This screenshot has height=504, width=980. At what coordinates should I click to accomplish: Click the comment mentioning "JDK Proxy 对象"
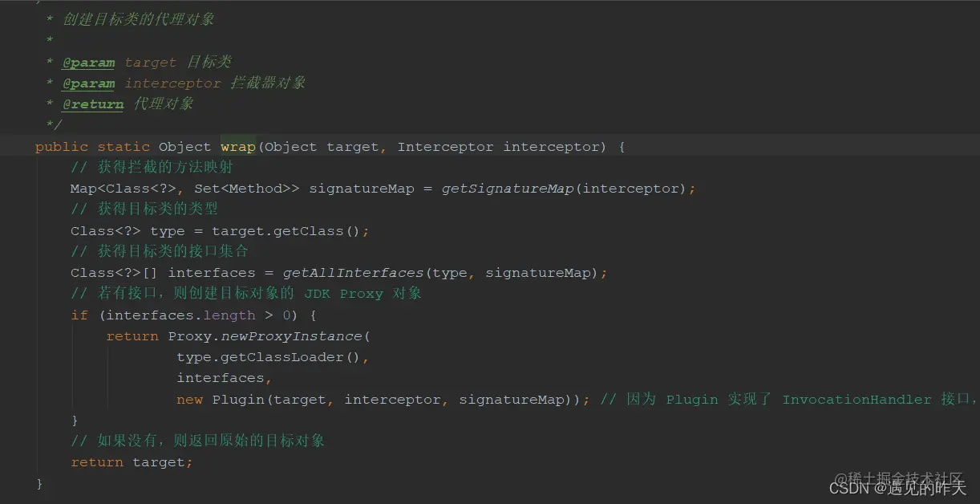(x=246, y=293)
